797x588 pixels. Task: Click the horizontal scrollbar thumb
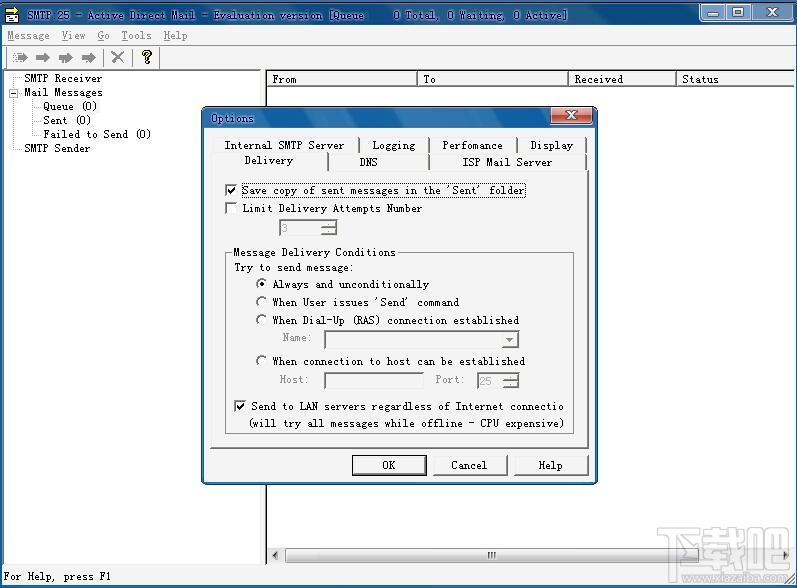pyautogui.click(x=492, y=555)
